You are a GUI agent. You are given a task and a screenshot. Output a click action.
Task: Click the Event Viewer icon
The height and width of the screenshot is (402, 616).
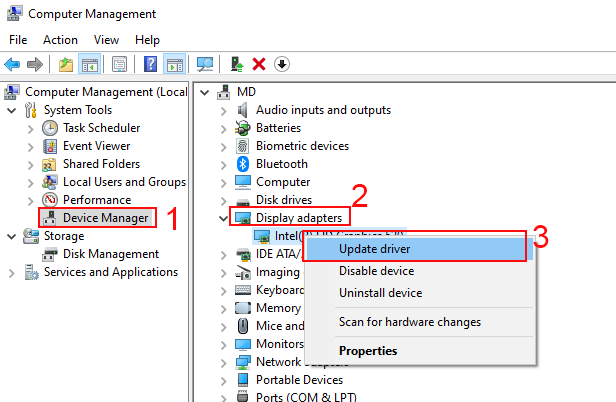click(50, 146)
